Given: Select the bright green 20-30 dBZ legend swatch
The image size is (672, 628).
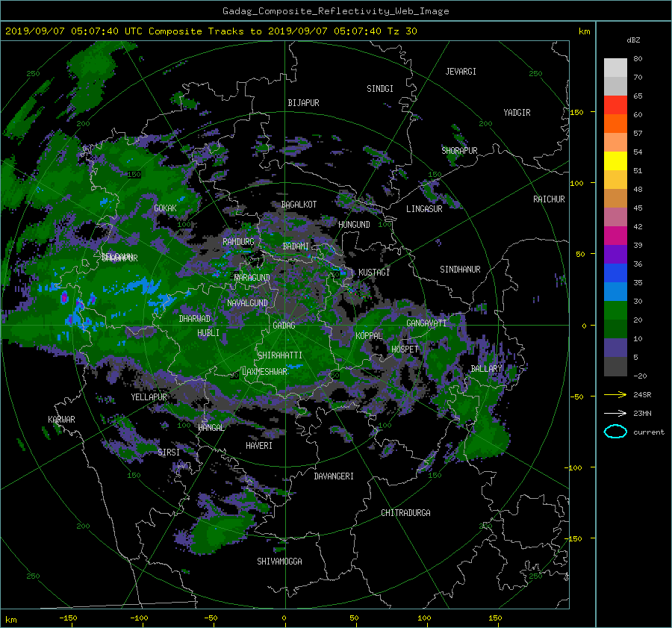Looking at the screenshot, I should pyautogui.click(x=615, y=311).
